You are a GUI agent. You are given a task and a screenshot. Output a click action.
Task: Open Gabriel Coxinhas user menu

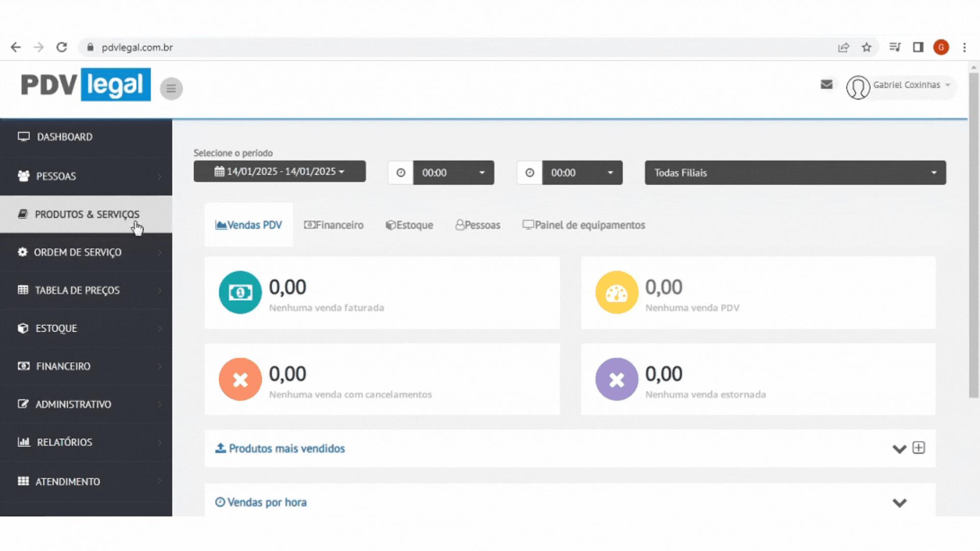(x=906, y=85)
